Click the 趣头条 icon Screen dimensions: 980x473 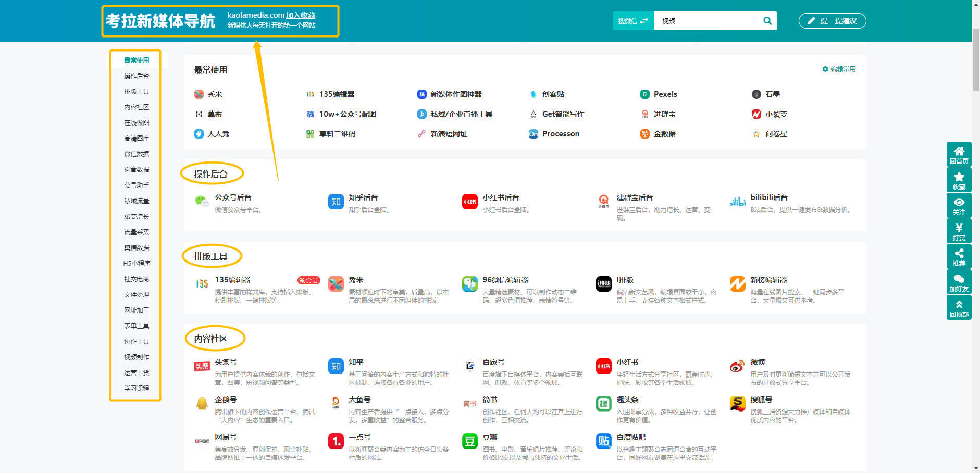[604, 404]
